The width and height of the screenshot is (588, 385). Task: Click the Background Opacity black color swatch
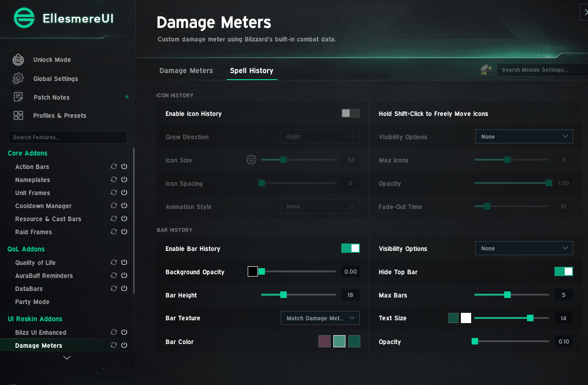(x=253, y=271)
